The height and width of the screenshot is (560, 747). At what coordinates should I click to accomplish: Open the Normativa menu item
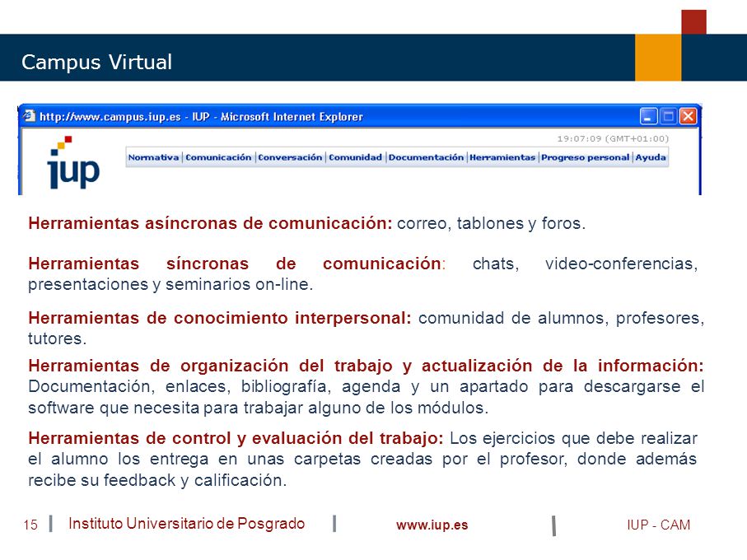pyautogui.click(x=153, y=157)
